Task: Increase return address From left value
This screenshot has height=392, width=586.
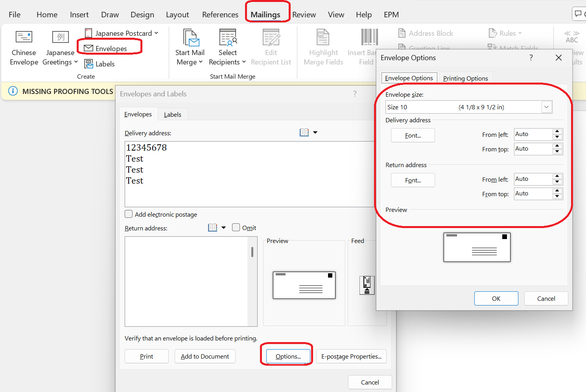Action: coord(557,176)
